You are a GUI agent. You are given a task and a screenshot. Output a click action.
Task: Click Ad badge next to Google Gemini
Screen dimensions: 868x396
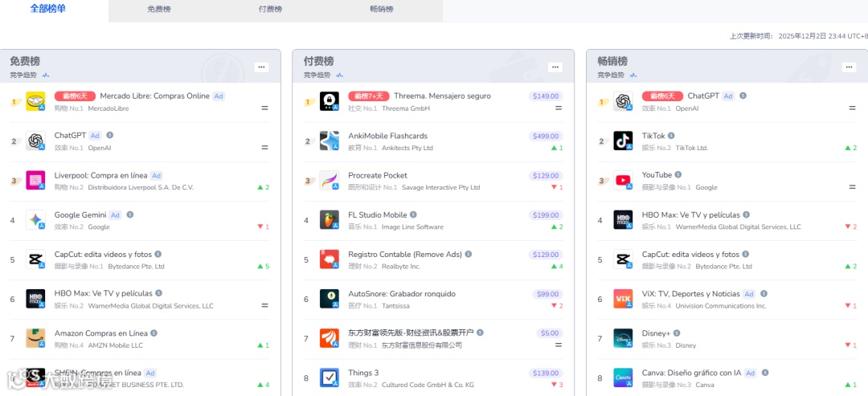click(x=115, y=215)
